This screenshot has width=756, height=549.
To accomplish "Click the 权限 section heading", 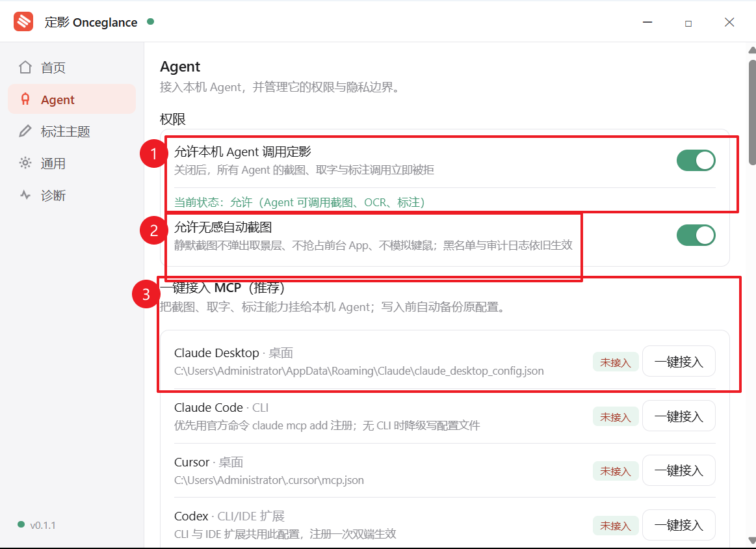I will click(173, 118).
